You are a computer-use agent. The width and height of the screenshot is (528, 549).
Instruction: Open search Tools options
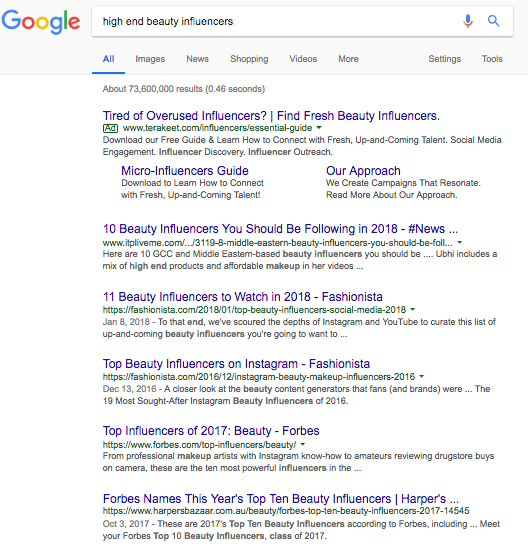[x=492, y=59]
